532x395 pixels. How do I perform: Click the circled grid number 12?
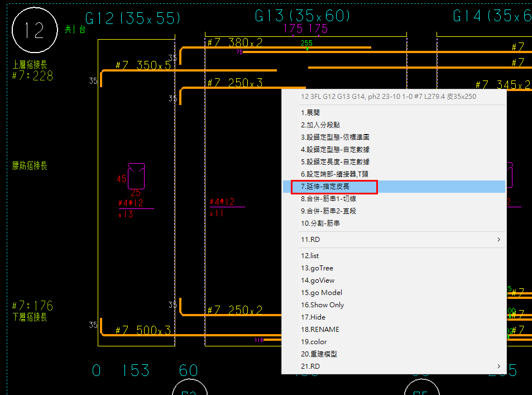tap(35, 30)
